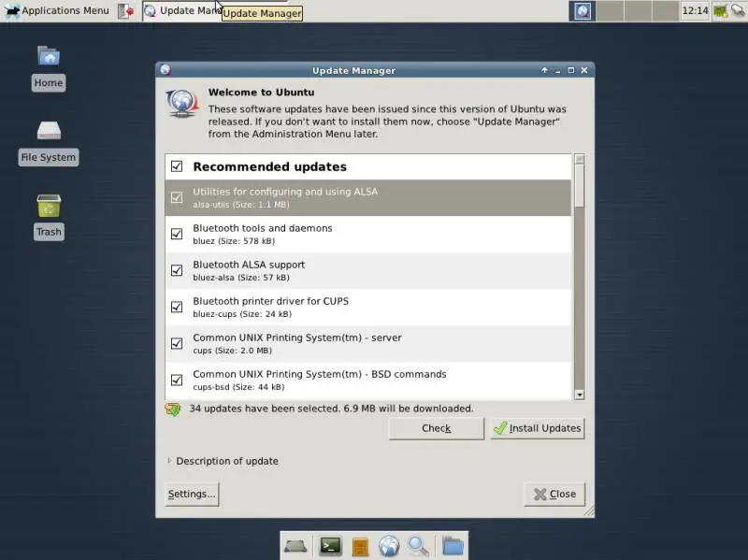Launch the Terminal from the dock
Viewport: 748px width, 560px height.
[330, 546]
